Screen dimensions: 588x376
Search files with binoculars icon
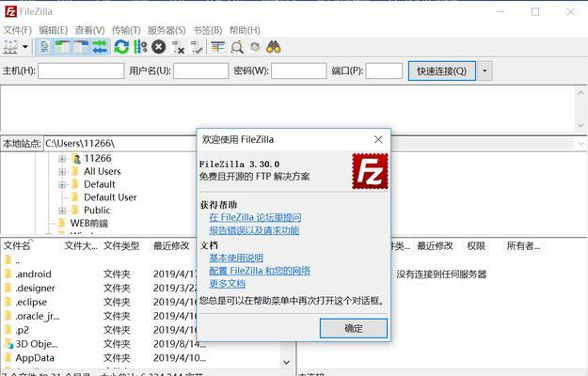point(274,47)
